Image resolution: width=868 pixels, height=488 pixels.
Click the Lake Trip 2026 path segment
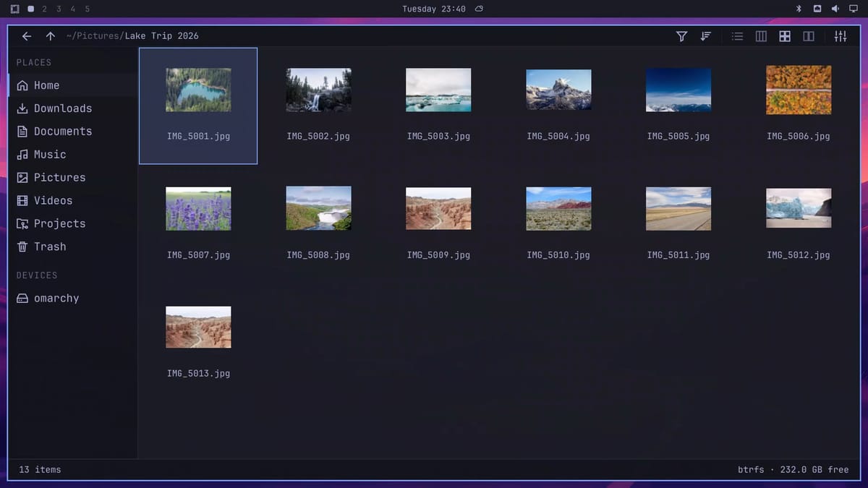[x=161, y=36]
